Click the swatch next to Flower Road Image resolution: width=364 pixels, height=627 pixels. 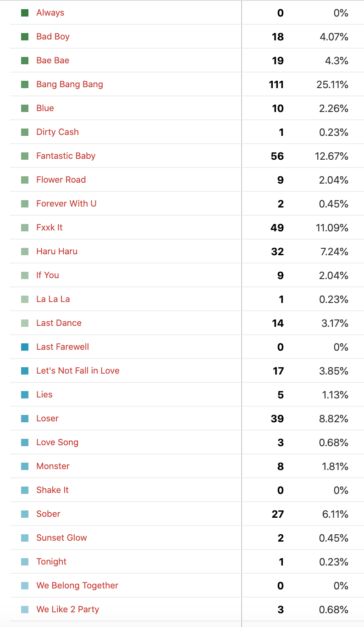[x=25, y=180]
